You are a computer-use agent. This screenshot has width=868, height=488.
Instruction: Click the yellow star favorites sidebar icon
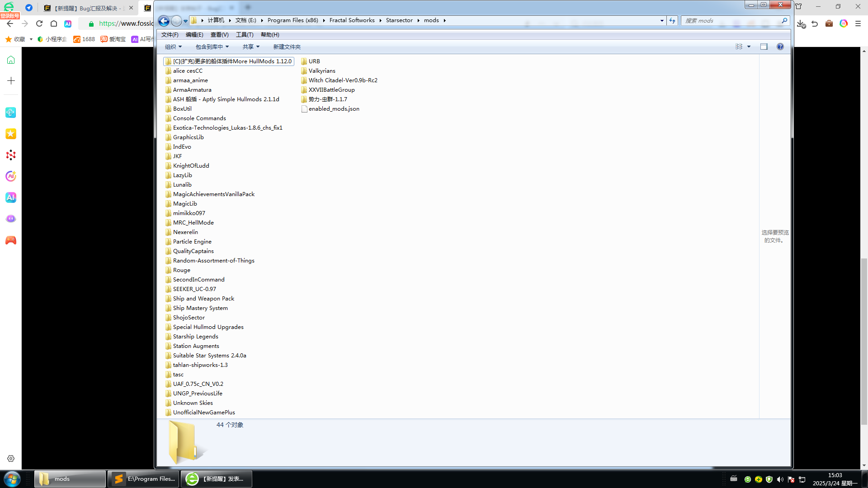click(x=11, y=134)
